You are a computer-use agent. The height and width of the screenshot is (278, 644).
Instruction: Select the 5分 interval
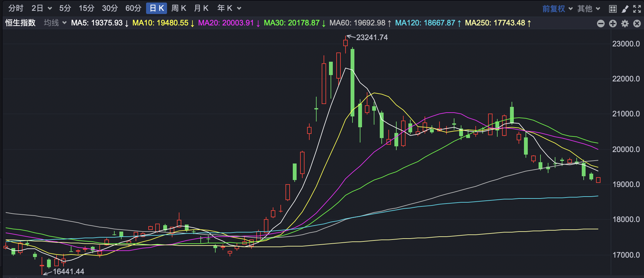(65, 8)
